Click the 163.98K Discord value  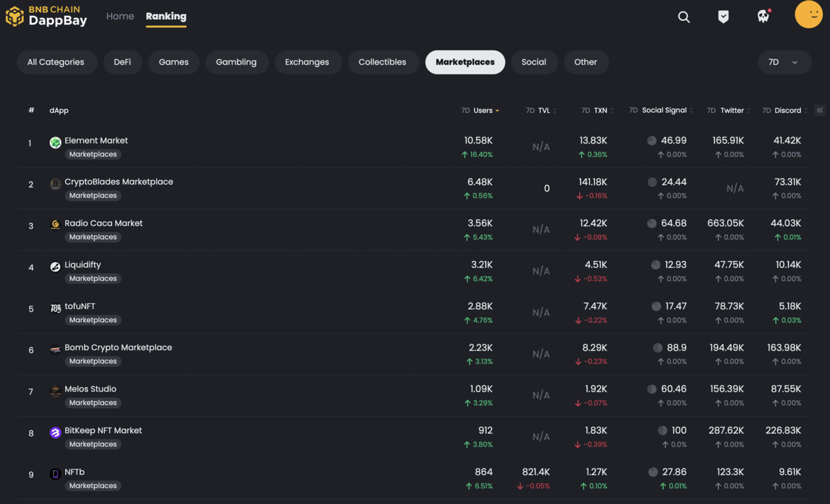pos(784,348)
